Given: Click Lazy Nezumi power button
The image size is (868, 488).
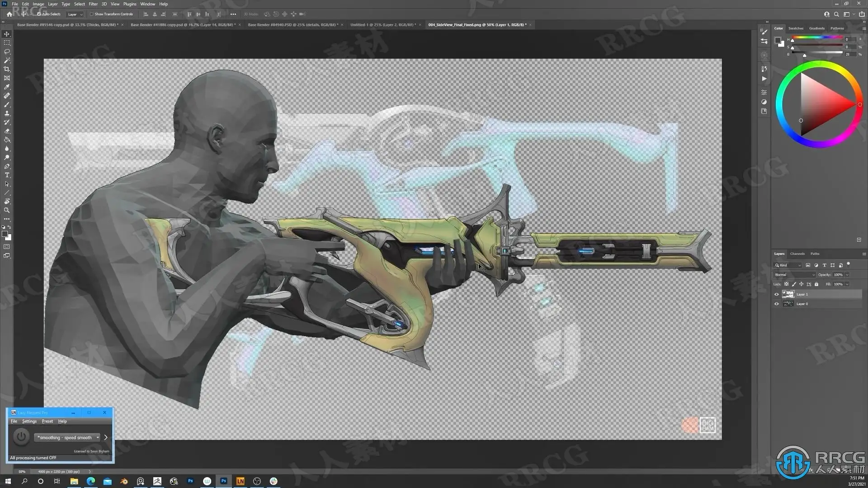Looking at the screenshot, I should pos(21,437).
